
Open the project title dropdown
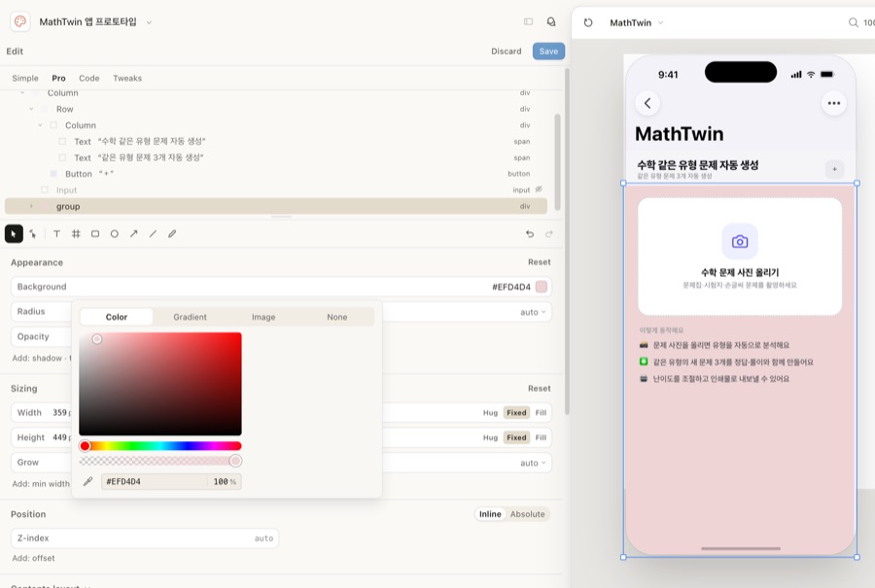click(149, 22)
